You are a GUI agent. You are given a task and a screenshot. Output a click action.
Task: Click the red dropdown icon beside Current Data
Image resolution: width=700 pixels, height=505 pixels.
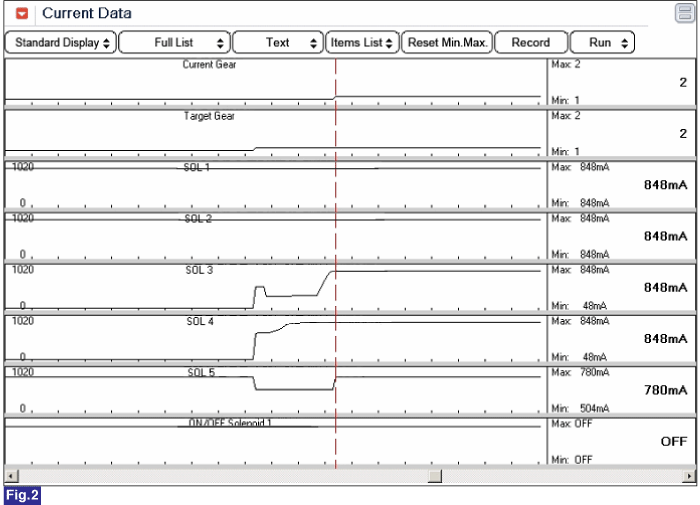click(x=22, y=13)
